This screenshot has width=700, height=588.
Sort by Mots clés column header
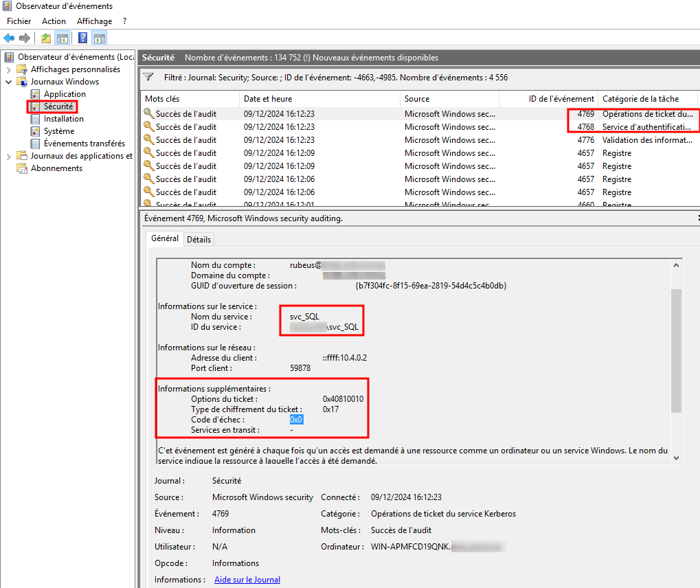pyautogui.click(x=190, y=99)
